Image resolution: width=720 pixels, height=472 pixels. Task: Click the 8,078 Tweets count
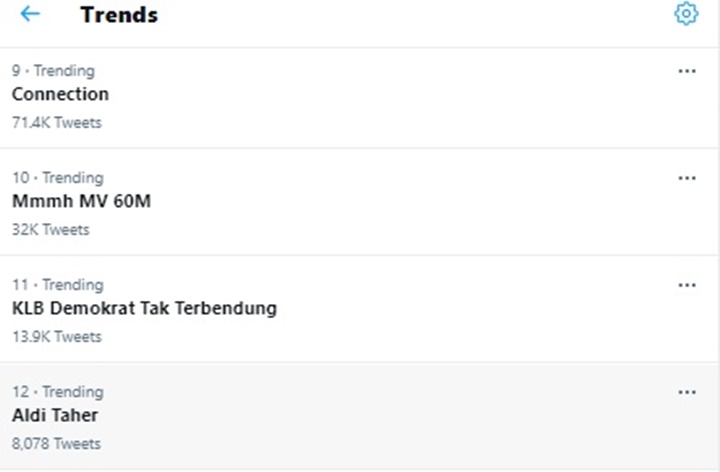tap(56, 444)
